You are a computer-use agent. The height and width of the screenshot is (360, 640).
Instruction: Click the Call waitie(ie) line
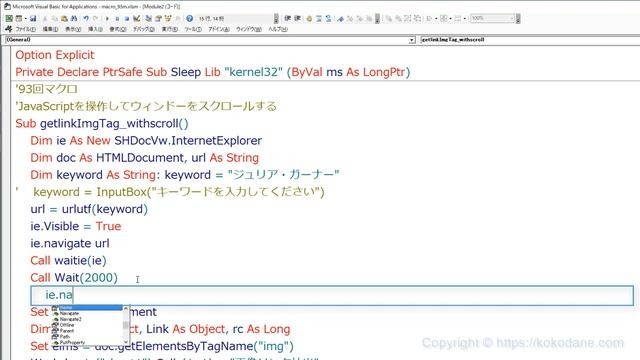68,260
